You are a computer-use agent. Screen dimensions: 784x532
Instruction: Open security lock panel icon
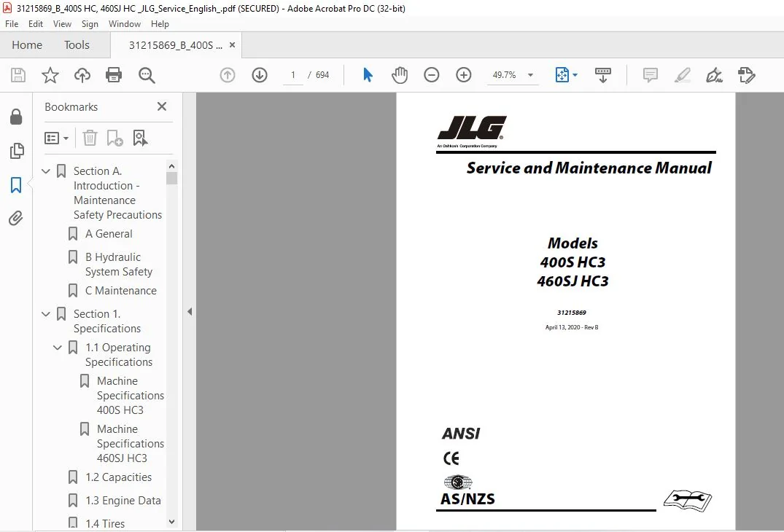click(x=16, y=117)
